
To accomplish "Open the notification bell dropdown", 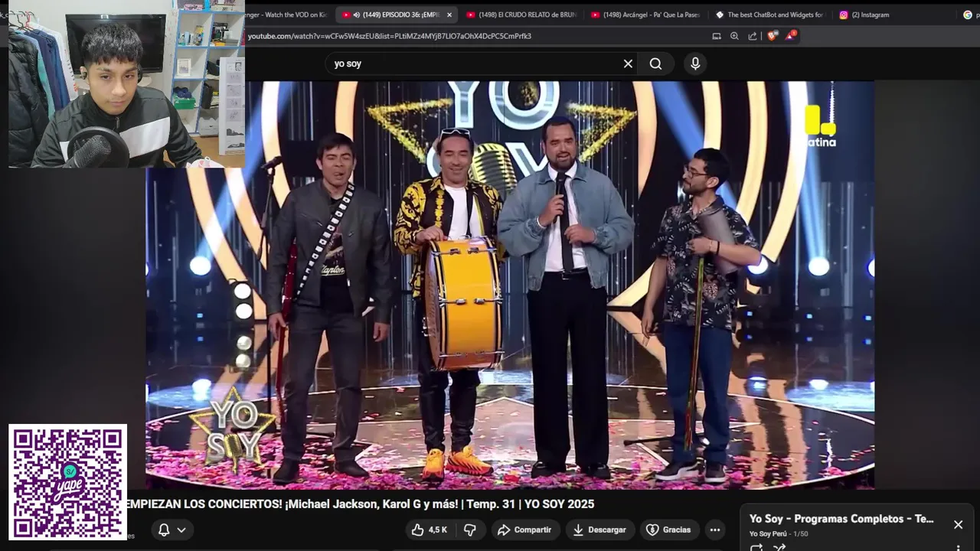I will tap(171, 530).
